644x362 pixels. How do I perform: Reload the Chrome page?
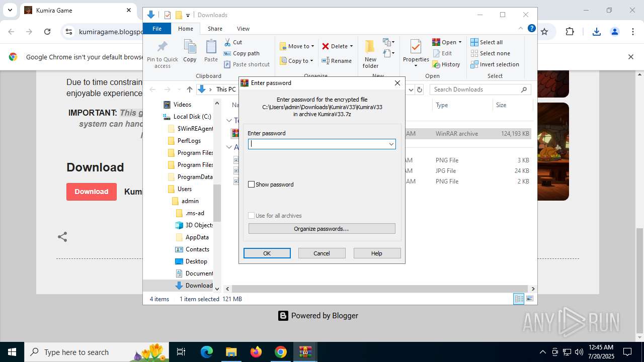47,32
